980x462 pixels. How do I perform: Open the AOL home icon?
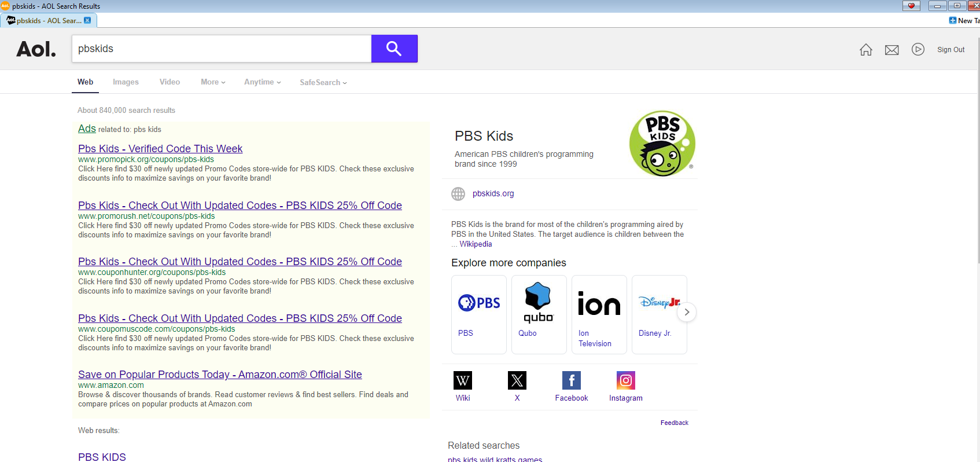[x=866, y=50]
